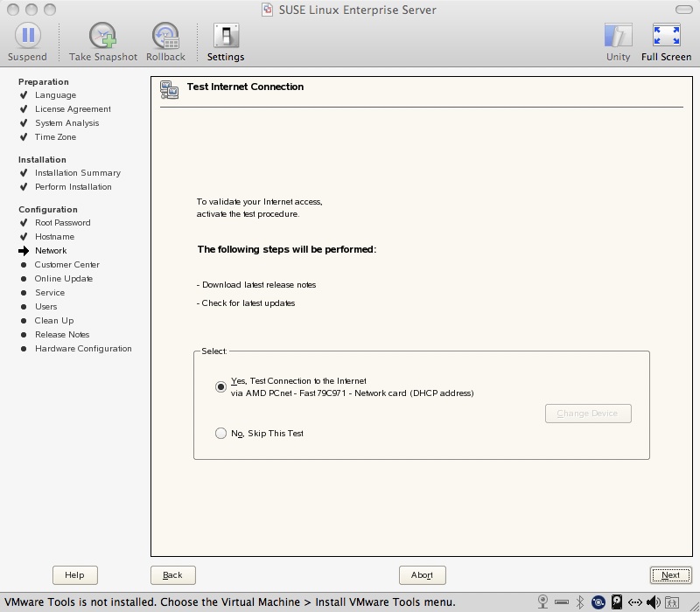Click the Installation section heading
700x612 pixels.
point(42,160)
